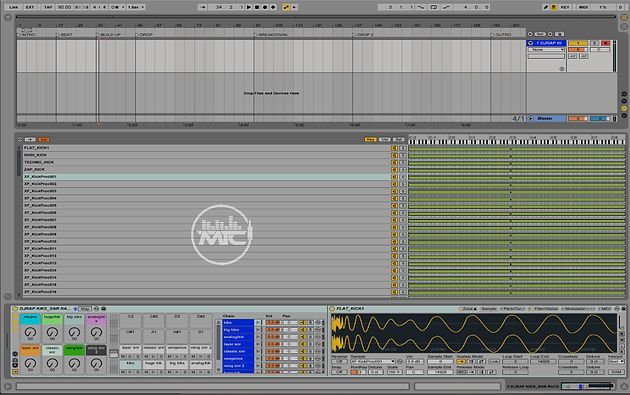Screen dimensions: 630x395
Task: Click the sampler RAM button
Action: tap(616, 372)
